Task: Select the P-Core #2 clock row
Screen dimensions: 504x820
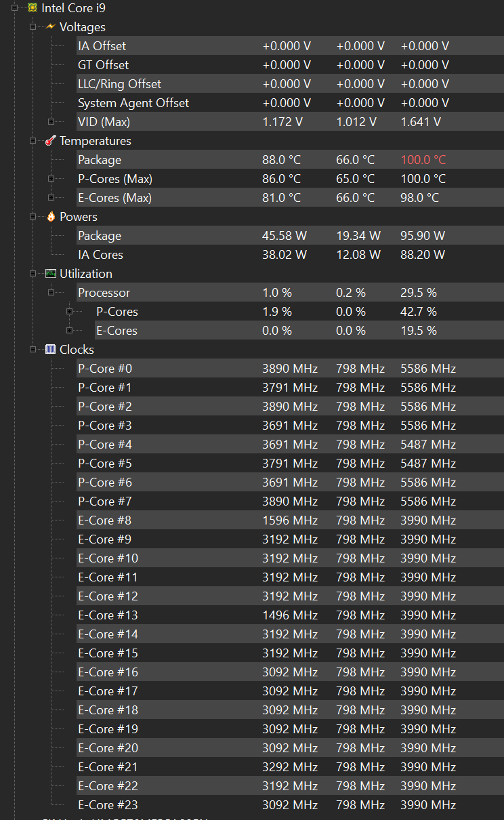Action: (x=289, y=407)
